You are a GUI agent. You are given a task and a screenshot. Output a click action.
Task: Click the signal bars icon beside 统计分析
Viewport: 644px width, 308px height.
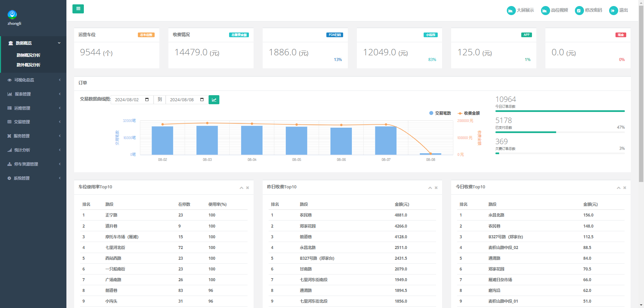(9, 150)
